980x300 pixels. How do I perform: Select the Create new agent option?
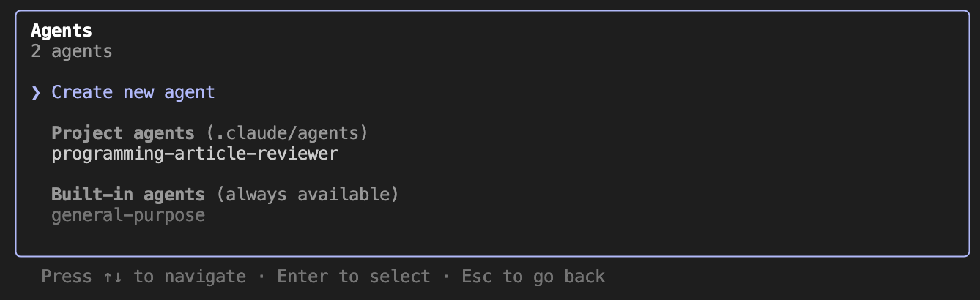pyautogui.click(x=133, y=92)
